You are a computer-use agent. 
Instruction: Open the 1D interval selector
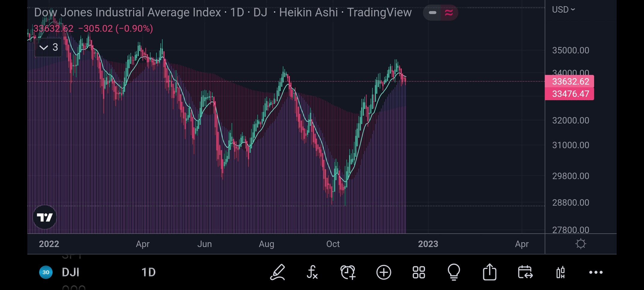tap(148, 272)
